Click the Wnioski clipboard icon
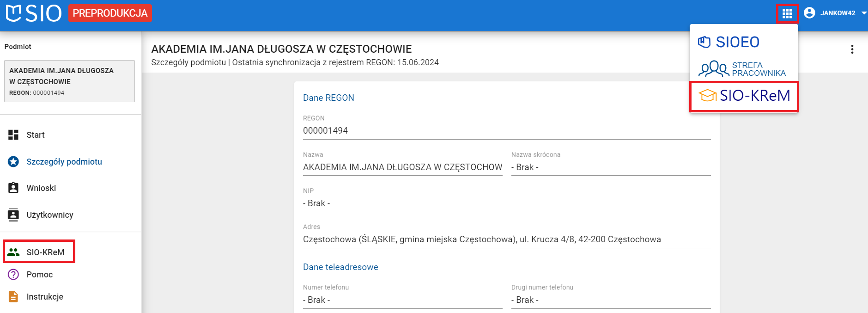Screen dimensions: 868x313 pos(13,188)
